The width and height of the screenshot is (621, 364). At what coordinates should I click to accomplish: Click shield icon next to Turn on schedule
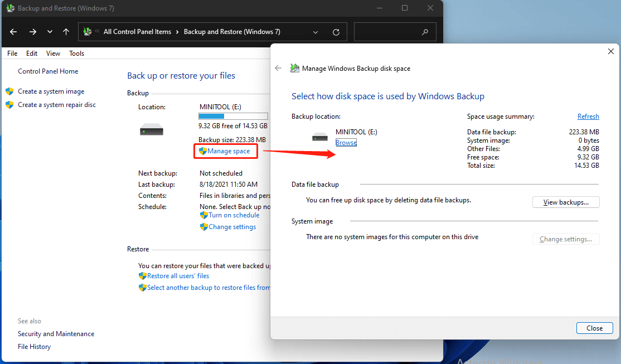(204, 215)
